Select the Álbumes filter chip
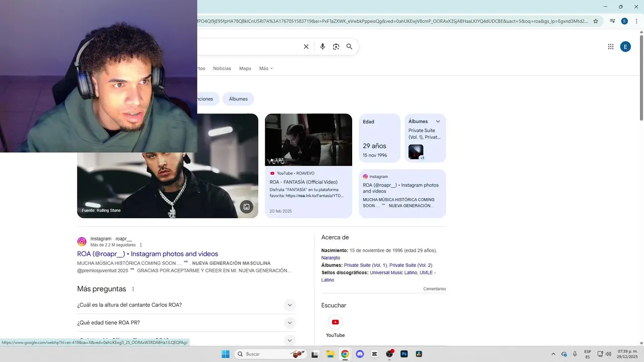 pos(238,99)
